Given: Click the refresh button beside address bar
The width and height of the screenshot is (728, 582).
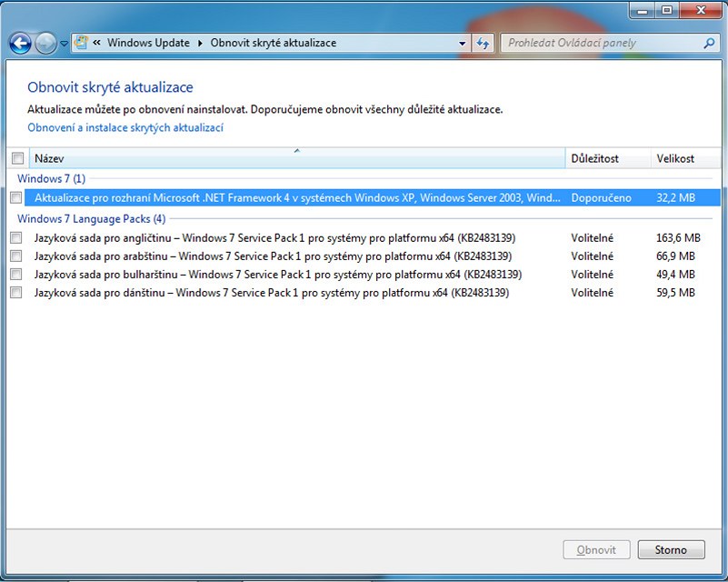Looking at the screenshot, I should 483,43.
